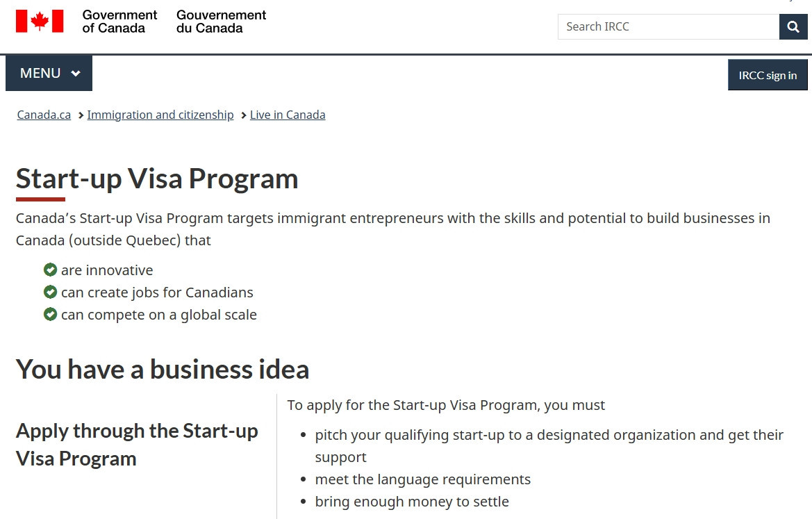Select the 'Apply through the Start-up Visa Program' subheading
This screenshot has height=519, width=812.
click(138, 445)
